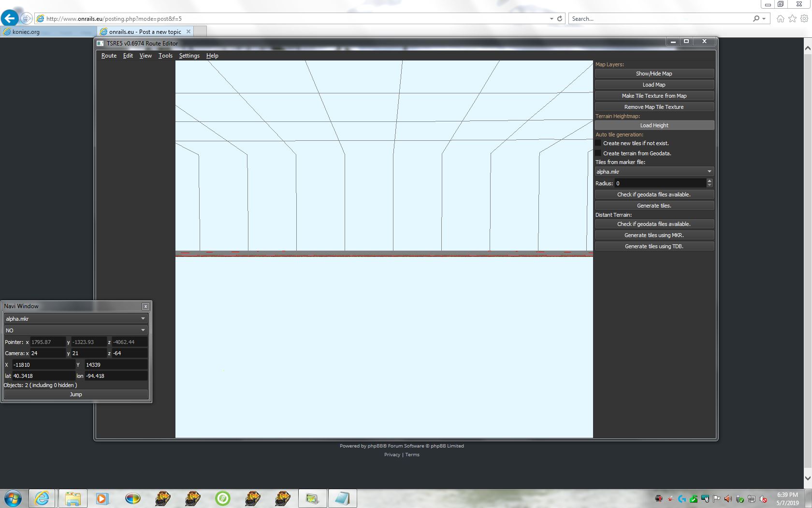The height and width of the screenshot is (508, 812).
Task: Click the Generate tiles. button
Action: 654,206
